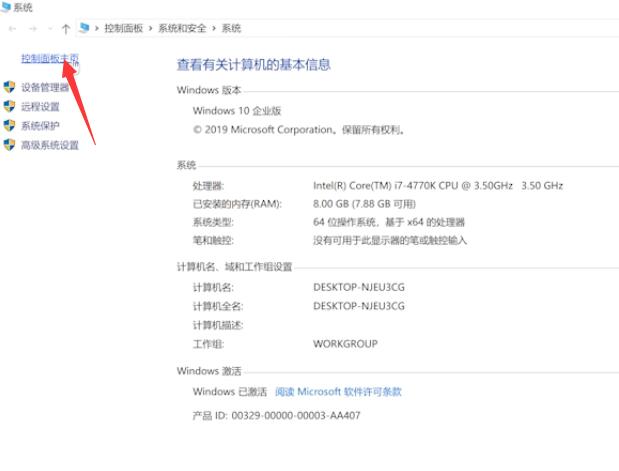Click the 系统类型 label
This screenshot has width=619, height=471.
[x=213, y=222]
